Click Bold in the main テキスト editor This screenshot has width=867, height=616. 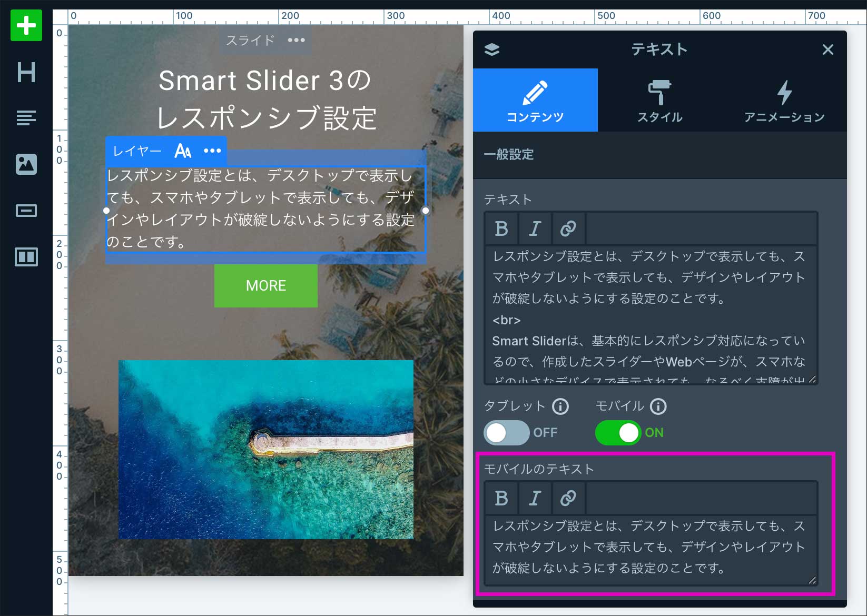tap(501, 228)
